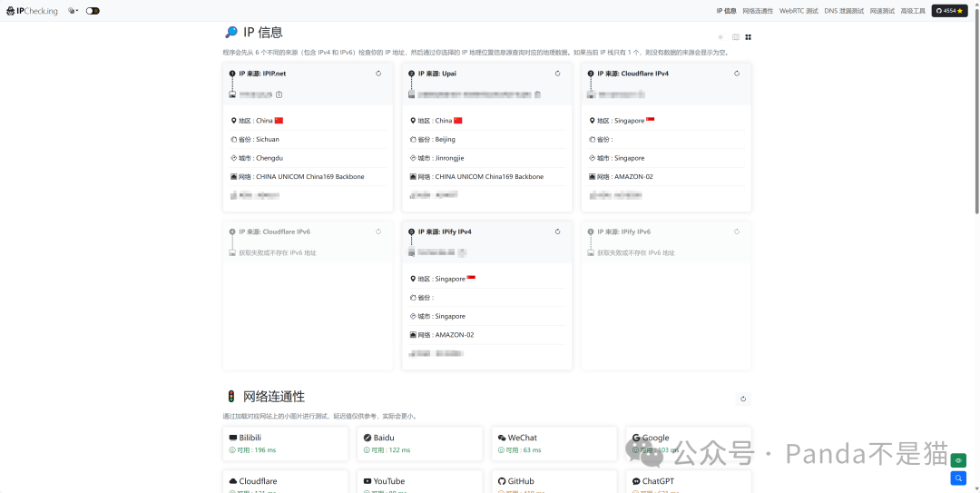The image size is (980, 493).
Task: Click IPIP.net card's CHINA UNICOM network row
Action: pyautogui.click(x=309, y=176)
